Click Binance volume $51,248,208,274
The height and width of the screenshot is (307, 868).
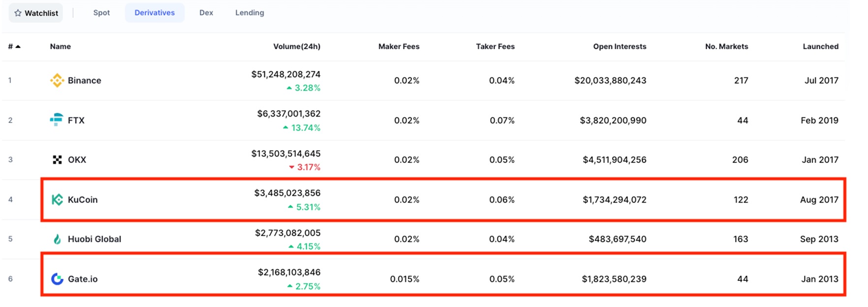pyautogui.click(x=286, y=74)
